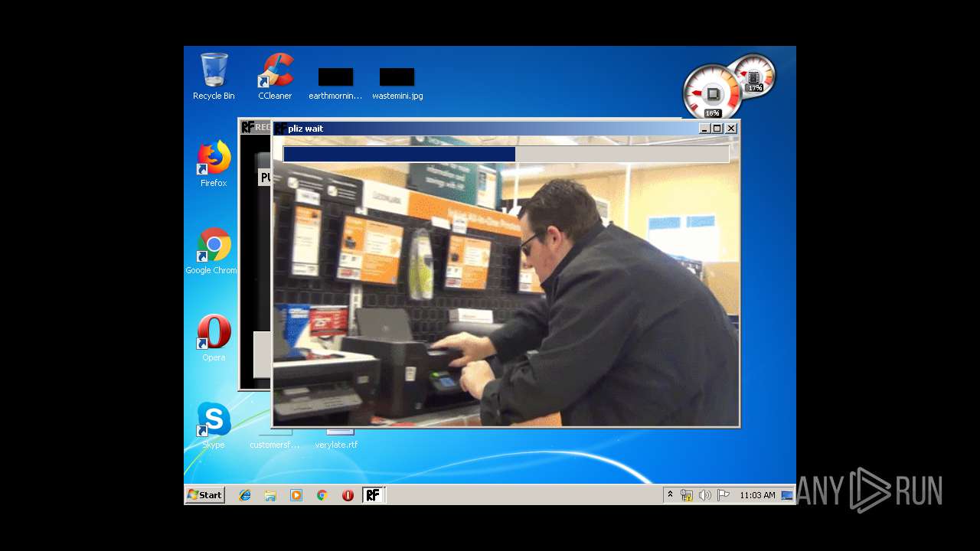Open the Recycle Bin desktop icon

(214, 77)
